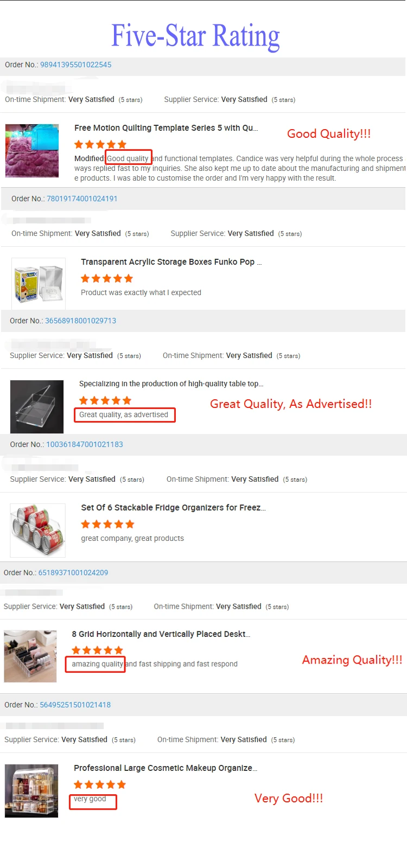Open order number 65189371001024209

point(73,572)
